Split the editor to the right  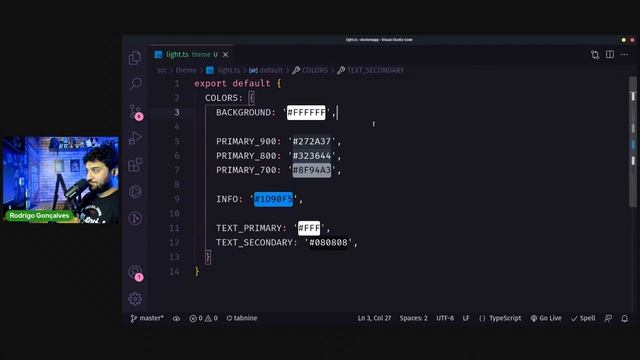pos(610,54)
